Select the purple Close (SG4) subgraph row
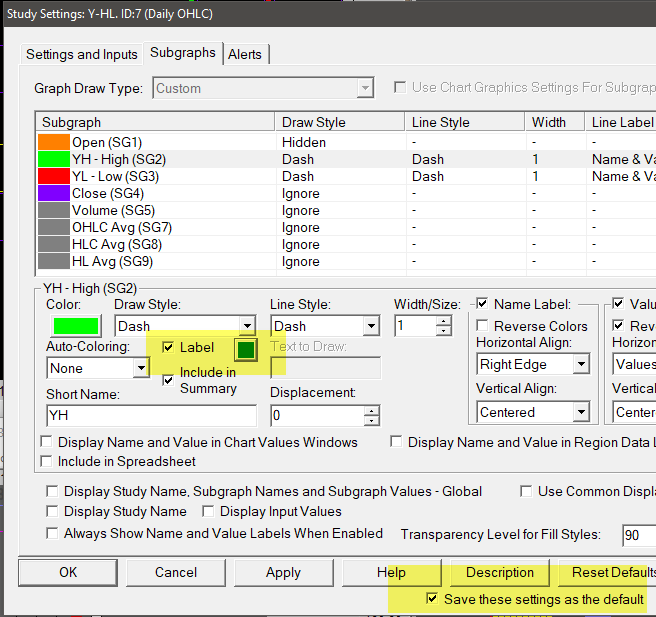 pos(346,193)
